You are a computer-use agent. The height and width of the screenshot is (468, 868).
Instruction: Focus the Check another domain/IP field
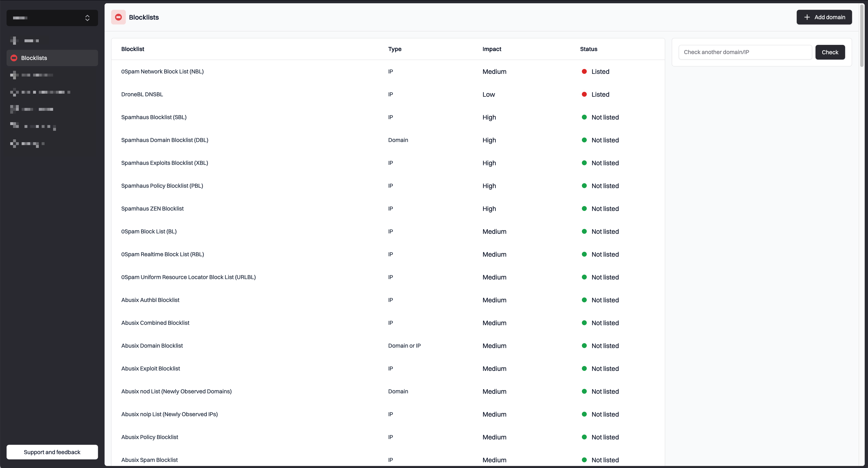[745, 52]
